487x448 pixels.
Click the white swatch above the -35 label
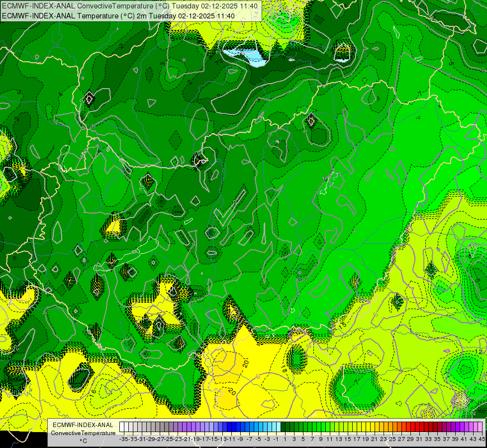[x=122, y=427]
